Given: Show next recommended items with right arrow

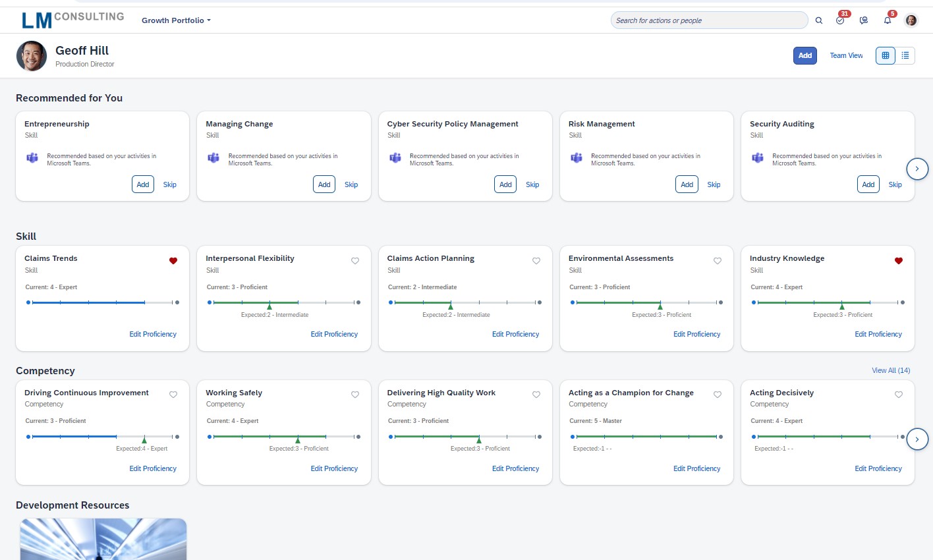Looking at the screenshot, I should click(x=917, y=169).
